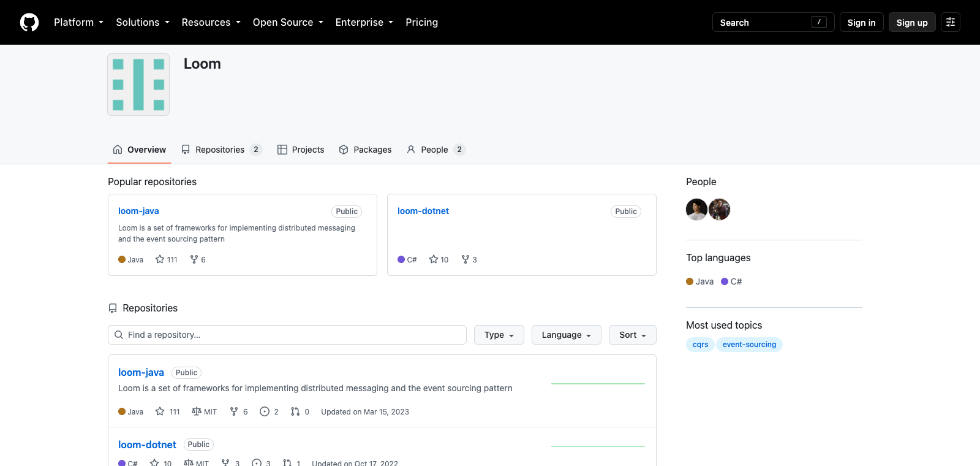The height and width of the screenshot is (466, 980).
Task: Open the Packages tab
Action: (x=365, y=150)
